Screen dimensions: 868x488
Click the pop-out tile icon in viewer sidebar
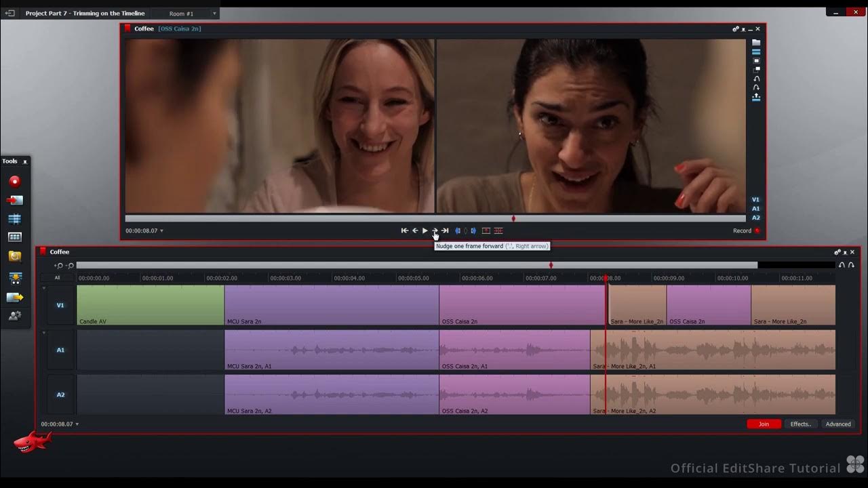757,69
